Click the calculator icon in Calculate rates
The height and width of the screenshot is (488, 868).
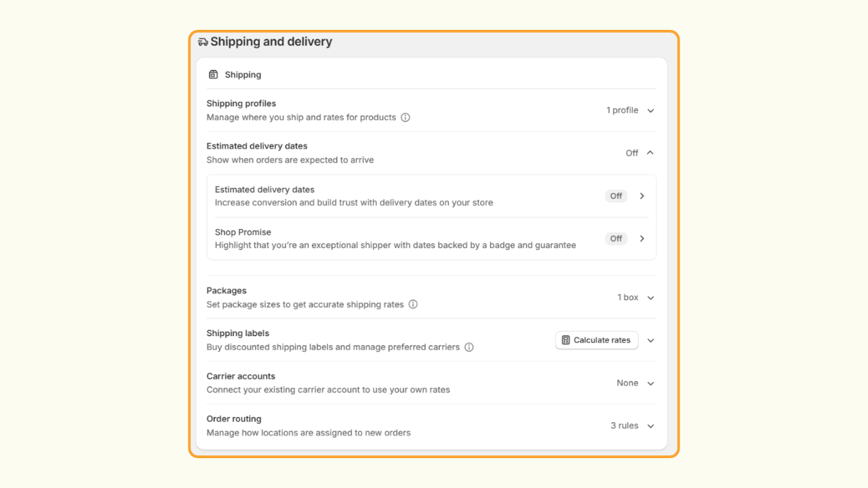point(566,340)
